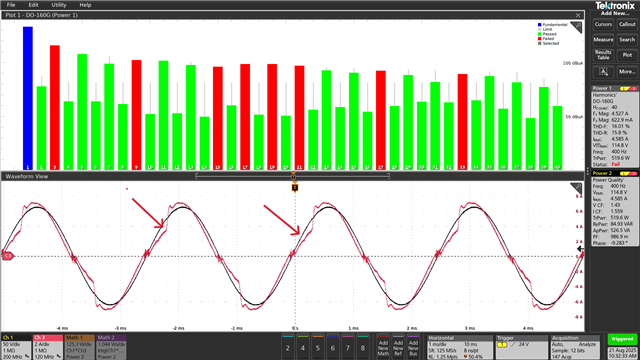Click Add New Ref
The width and height of the screenshot is (640, 360).
point(398,347)
